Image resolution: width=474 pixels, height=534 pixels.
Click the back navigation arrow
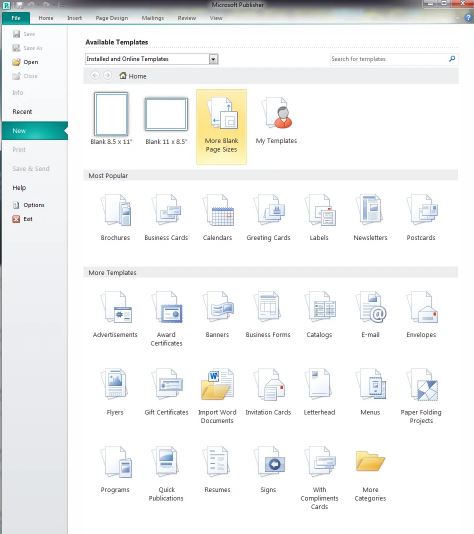point(94,76)
